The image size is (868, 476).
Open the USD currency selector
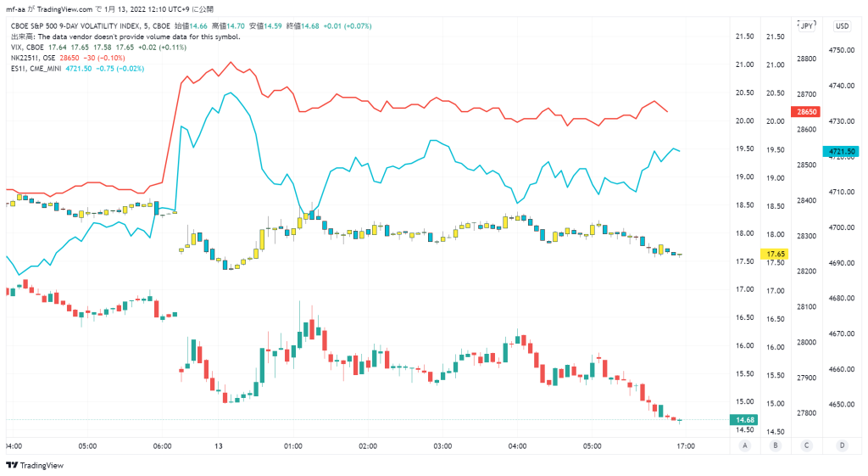[x=842, y=25]
